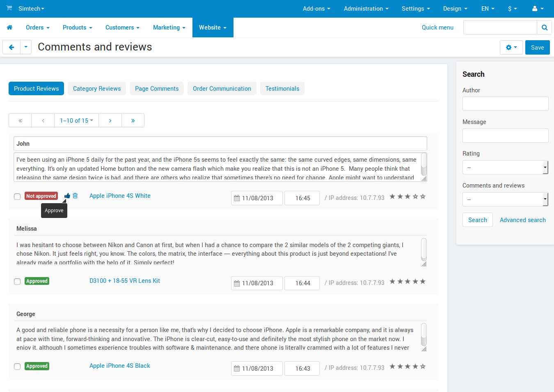554x392 pixels.
Task: Go to first page of reviews
Action: point(20,120)
